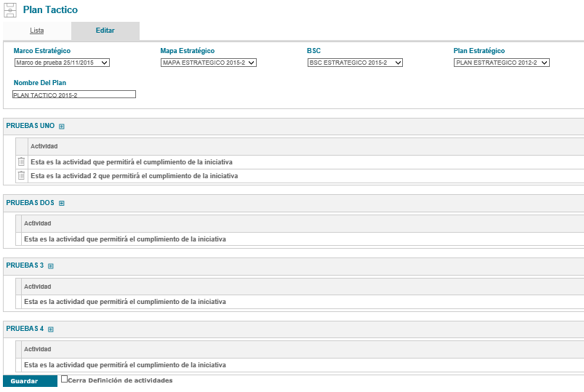Open the Plan Estratégico dropdown
The width and height of the screenshot is (584, 392).
tap(502, 63)
